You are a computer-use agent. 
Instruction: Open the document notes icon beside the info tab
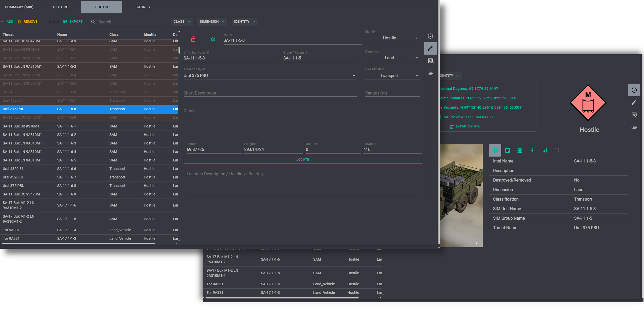click(507, 150)
